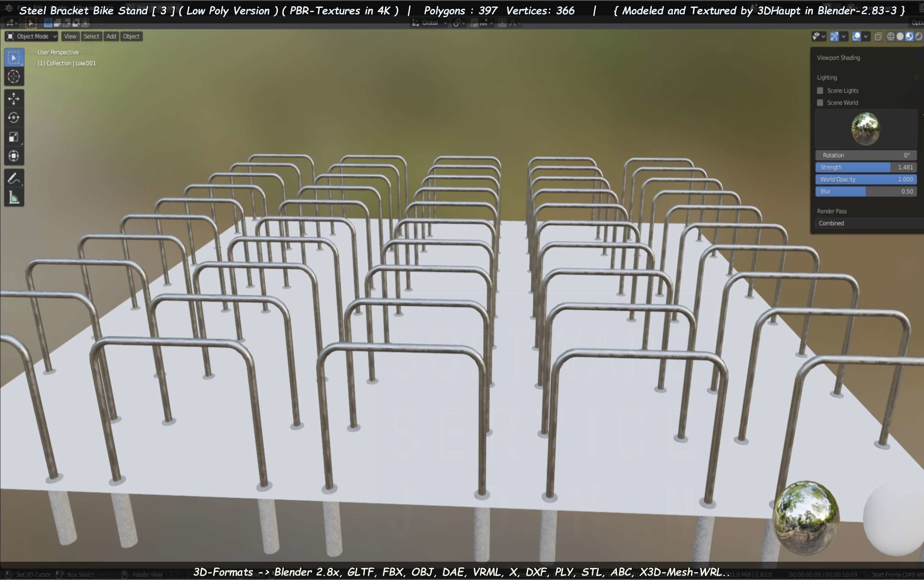Open the Global transform orientation dropdown
Viewport: 924px width, 580px height.
pos(429,23)
